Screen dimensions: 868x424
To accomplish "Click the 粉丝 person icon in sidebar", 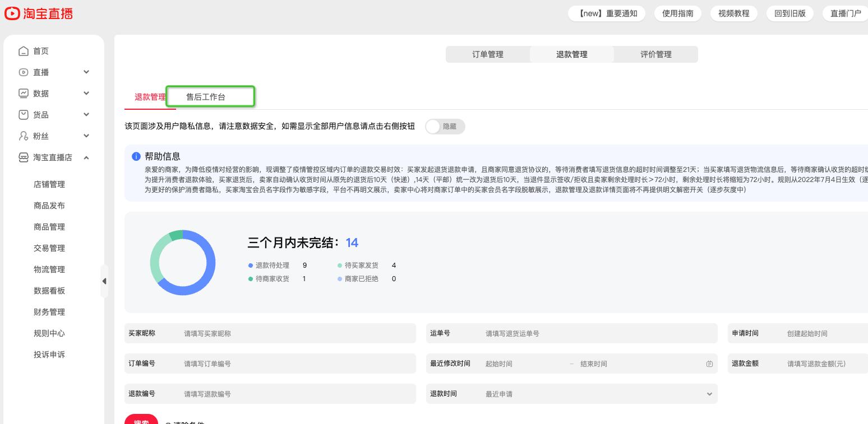I will 24,136.
